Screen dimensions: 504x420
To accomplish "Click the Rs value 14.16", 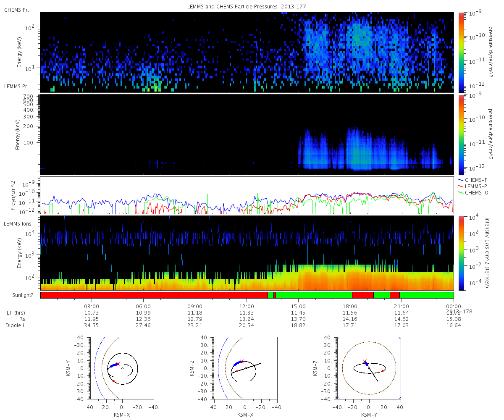I will (x=350, y=319).
